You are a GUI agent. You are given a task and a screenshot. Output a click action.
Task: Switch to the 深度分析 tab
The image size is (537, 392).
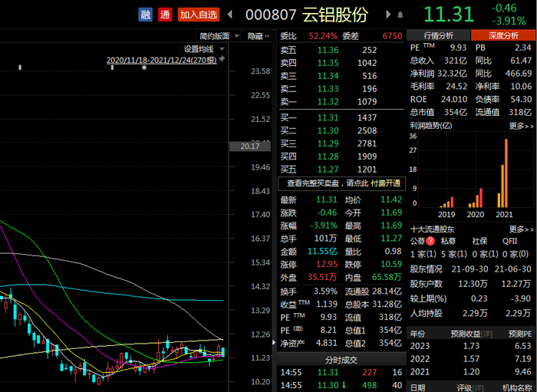tap(503, 35)
